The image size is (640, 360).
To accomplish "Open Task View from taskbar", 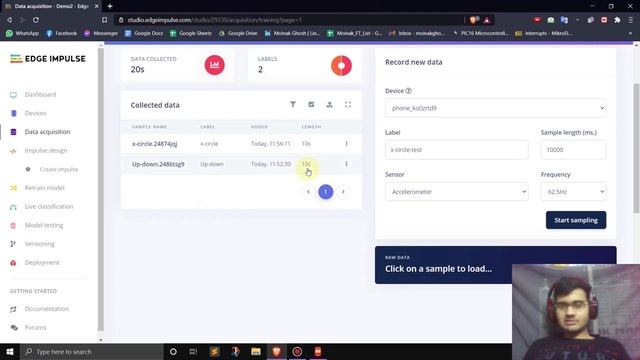I will click(193, 351).
